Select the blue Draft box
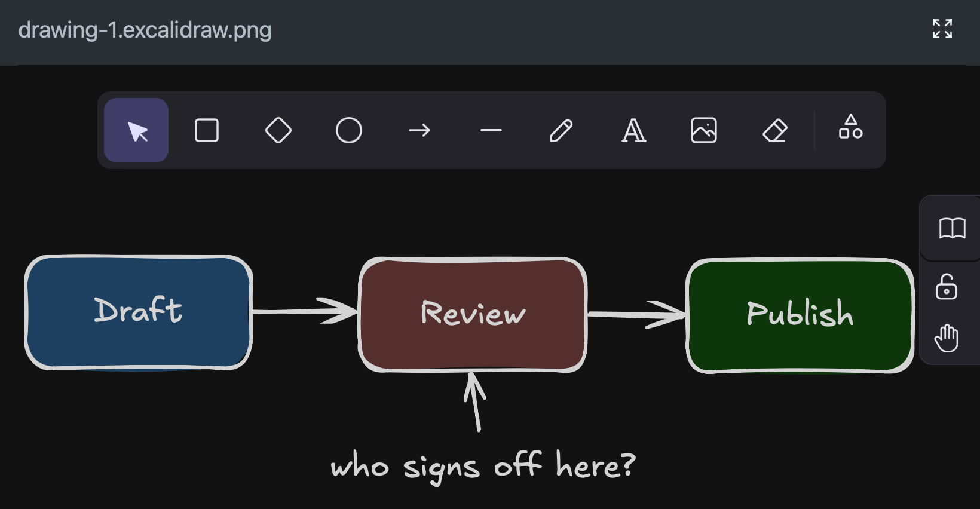 coord(138,312)
